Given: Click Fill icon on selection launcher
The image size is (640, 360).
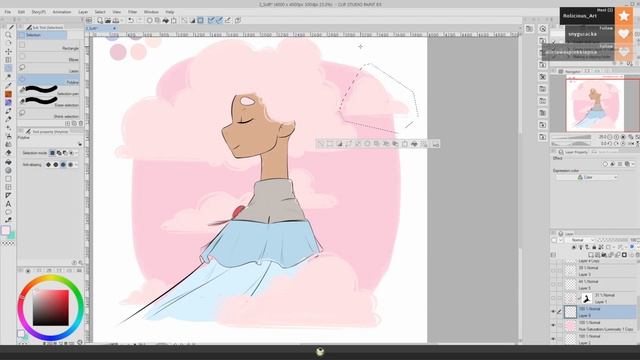Looking at the screenshot, I should [x=414, y=144].
